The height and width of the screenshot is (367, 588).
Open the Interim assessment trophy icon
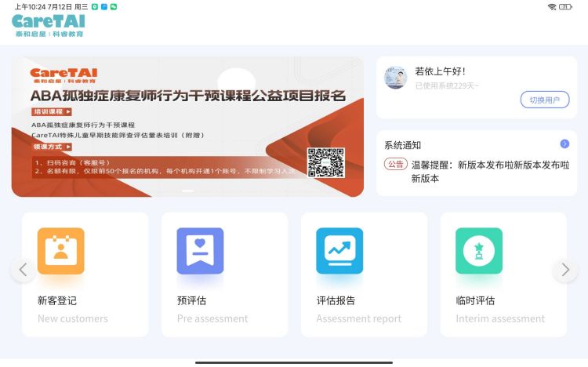tap(479, 251)
